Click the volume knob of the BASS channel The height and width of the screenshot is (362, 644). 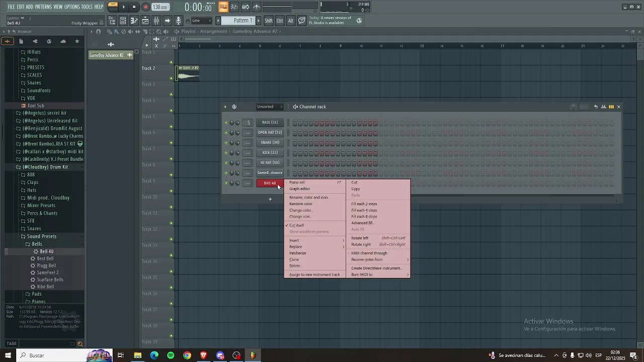tap(237, 123)
